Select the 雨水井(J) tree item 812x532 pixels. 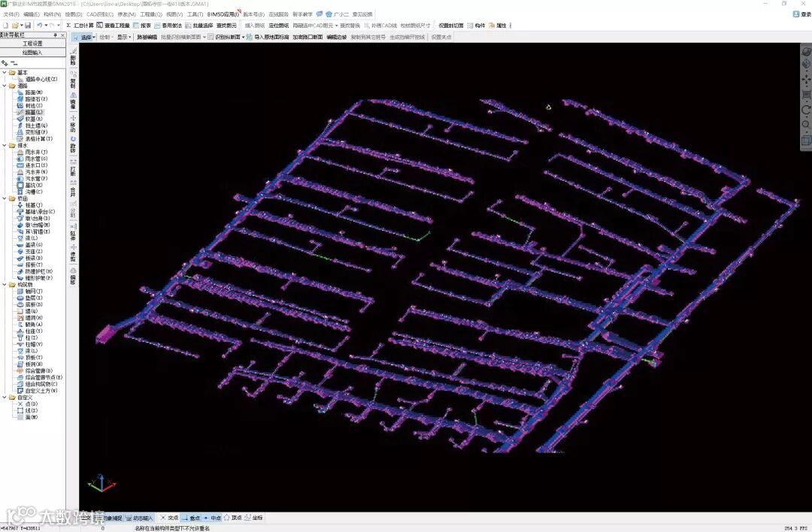[x=32, y=152]
